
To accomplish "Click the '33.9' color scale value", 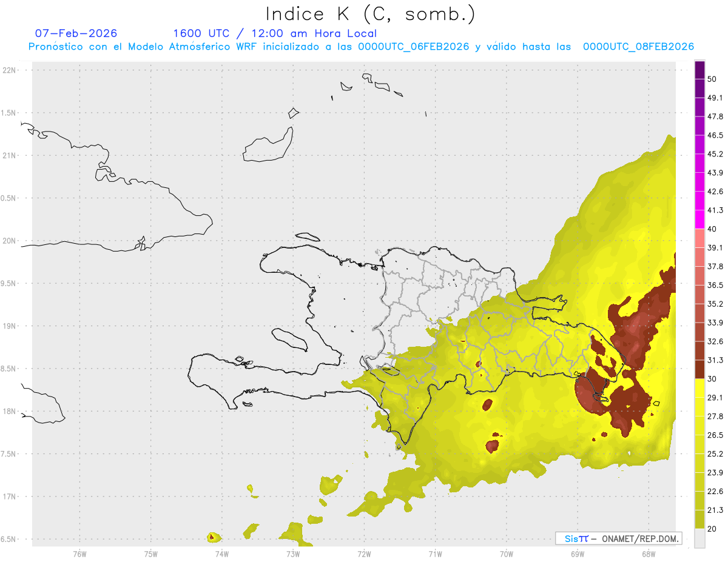I will point(715,322).
